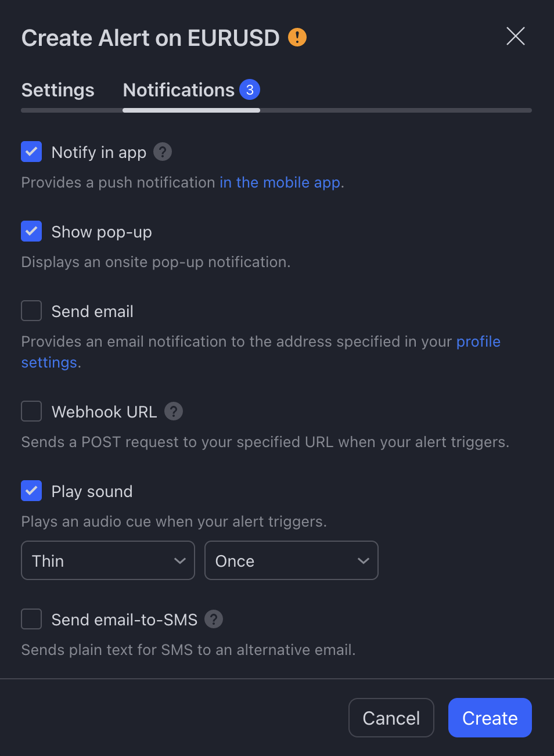This screenshot has width=554, height=756.
Task: Expand the Once repeat dropdown
Action: tap(292, 560)
